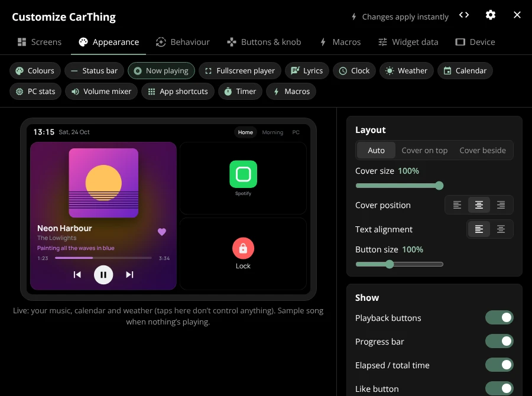The height and width of the screenshot is (396, 532).
Task: Open the Weather chip
Action: coord(407,70)
